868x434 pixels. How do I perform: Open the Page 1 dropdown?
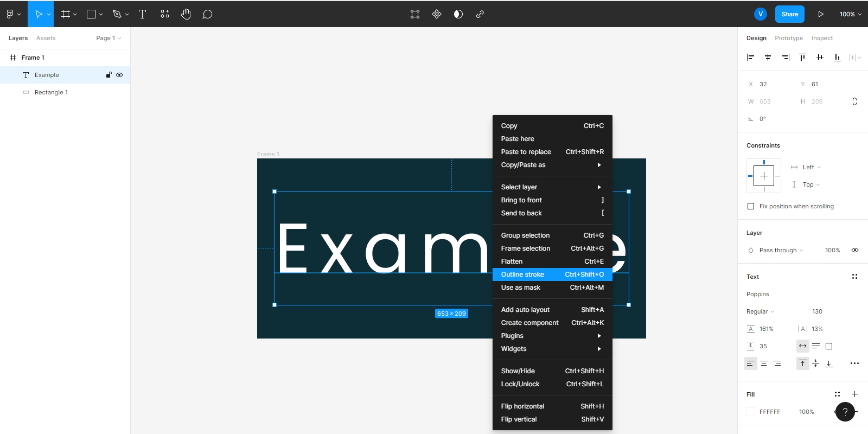coord(108,38)
